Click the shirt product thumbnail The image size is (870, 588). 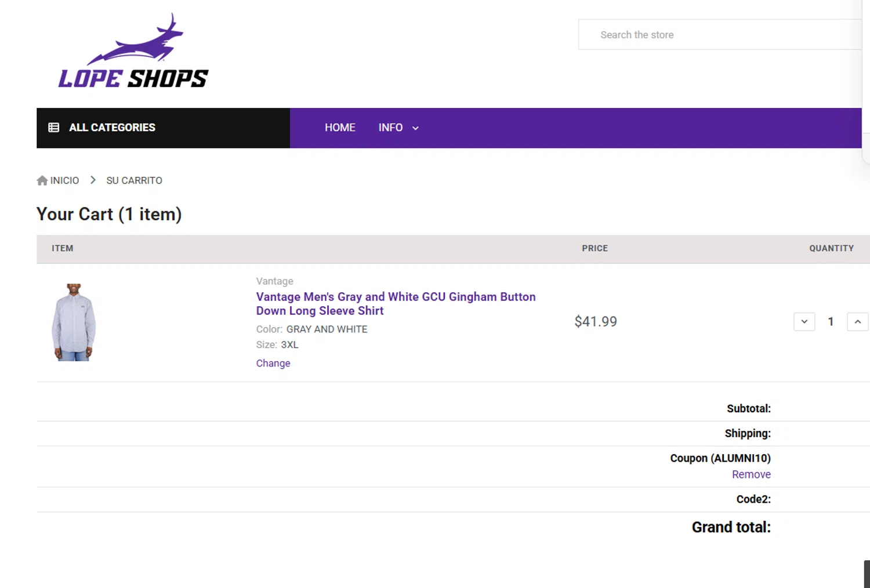coord(74,322)
